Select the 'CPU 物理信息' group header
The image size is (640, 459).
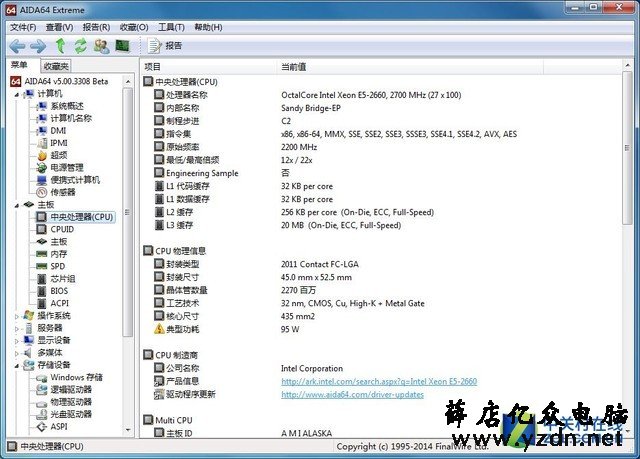(175, 251)
